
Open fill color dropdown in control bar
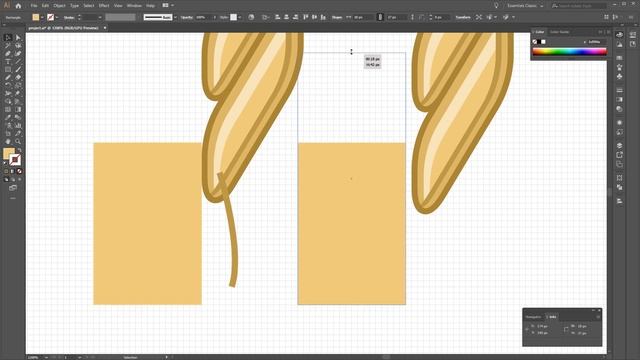coord(42,17)
